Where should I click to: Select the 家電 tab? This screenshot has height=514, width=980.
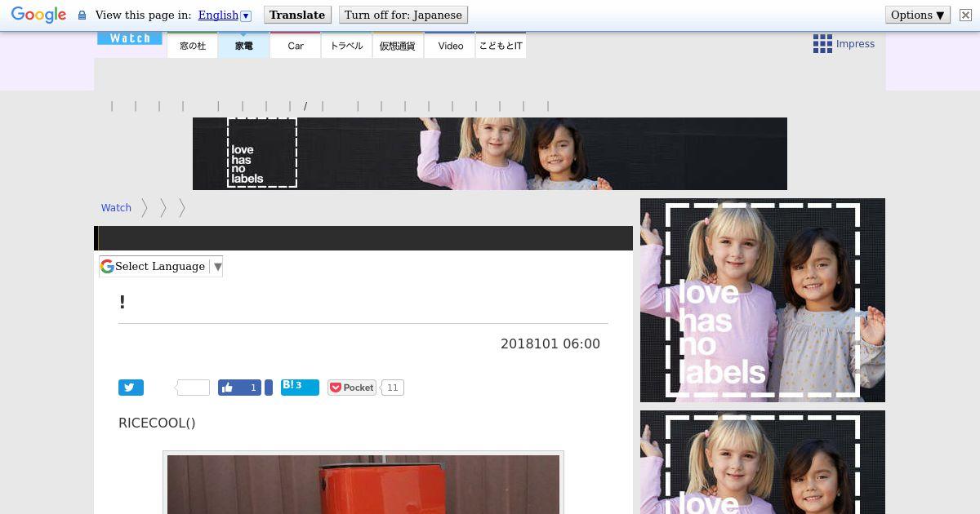[243, 46]
